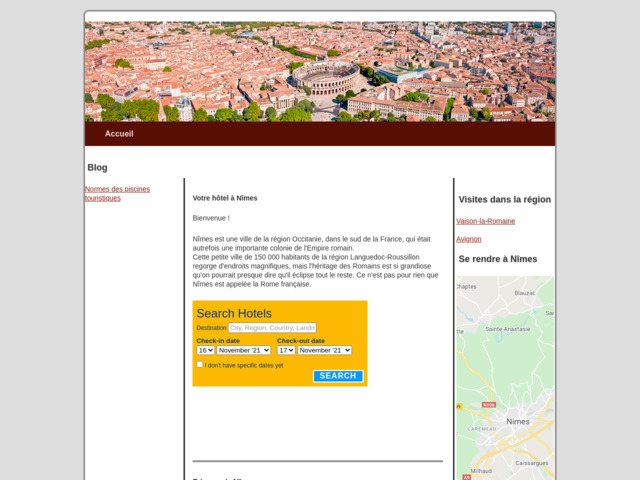This screenshot has width=640, height=480.
Task: Click Milhaud on the map
Action: pyautogui.click(x=481, y=470)
